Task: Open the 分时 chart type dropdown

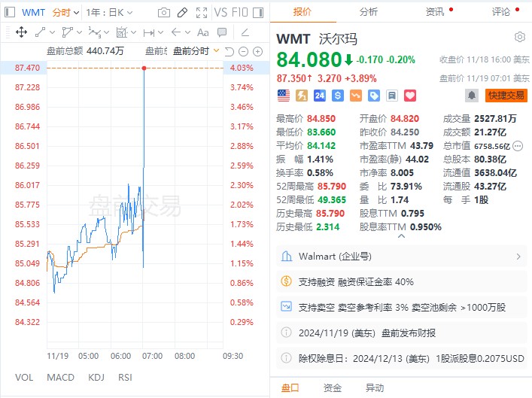Action: 65,13
